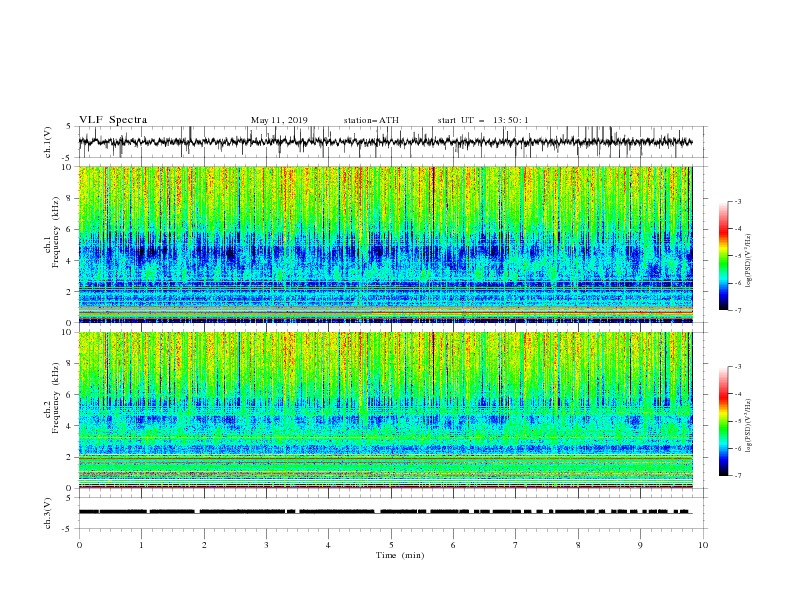This screenshot has width=792, height=612.
Task: Select the date text "May 11, 2019"
Action: click(x=279, y=120)
